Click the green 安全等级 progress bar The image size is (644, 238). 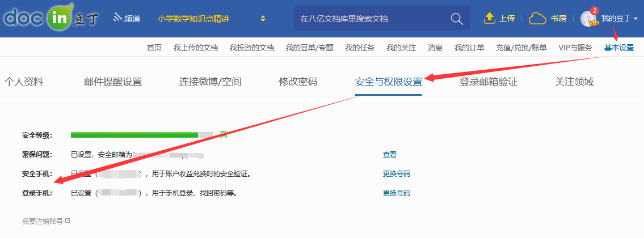pos(142,135)
